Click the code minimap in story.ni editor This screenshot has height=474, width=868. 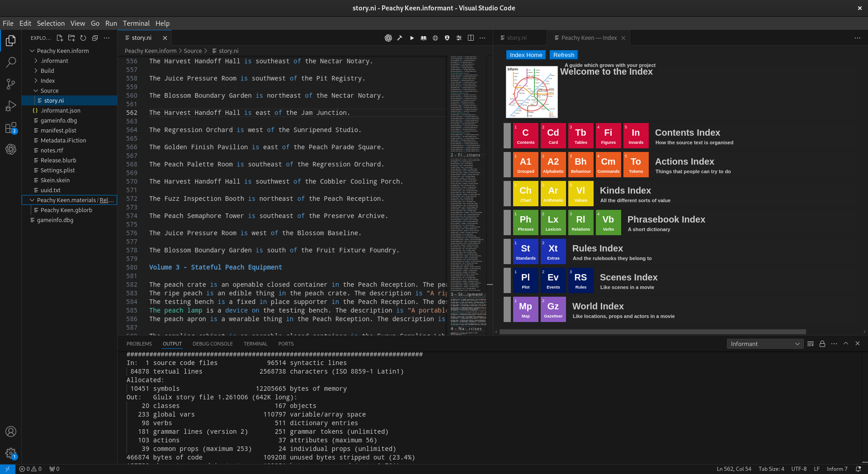click(x=467, y=194)
